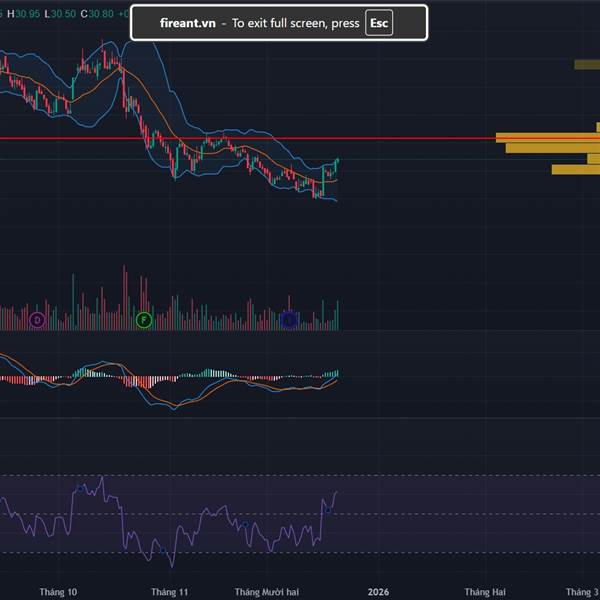Click the Esc key badge in fullscreen notice
Screen dimensions: 600x600
tap(379, 23)
